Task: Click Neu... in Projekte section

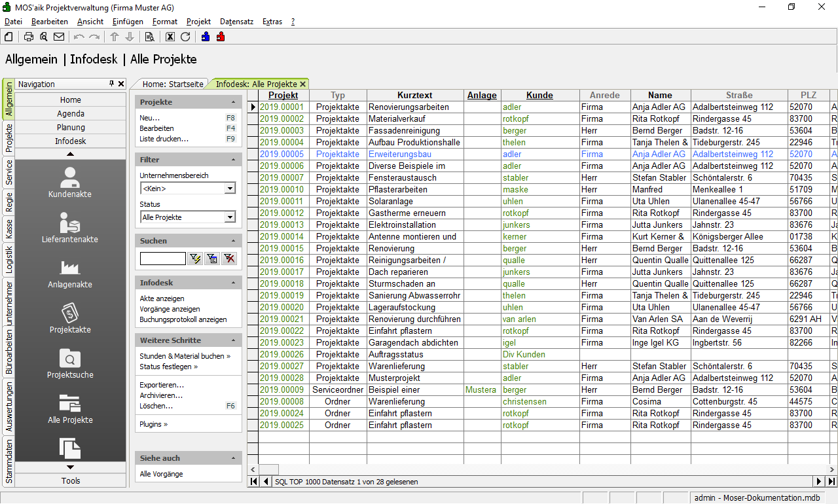Action: point(149,118)
